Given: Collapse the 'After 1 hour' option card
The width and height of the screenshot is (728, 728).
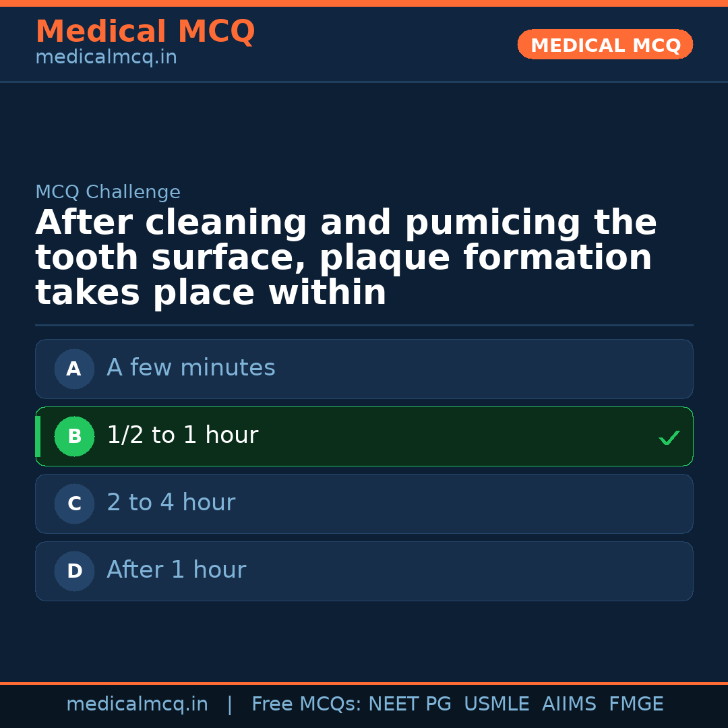Looking at the screenshot, I should [x=364, y=571].
